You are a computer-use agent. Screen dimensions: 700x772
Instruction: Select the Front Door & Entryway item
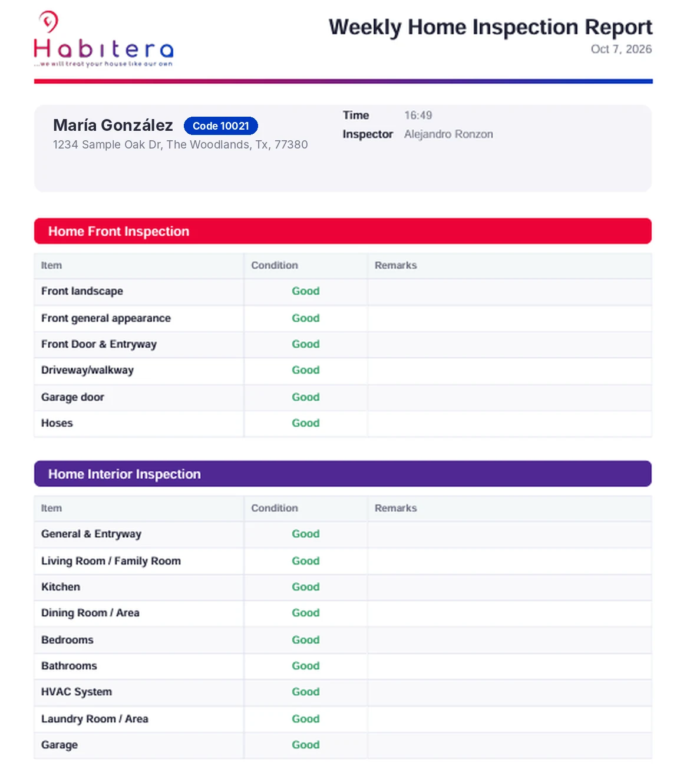99,344
